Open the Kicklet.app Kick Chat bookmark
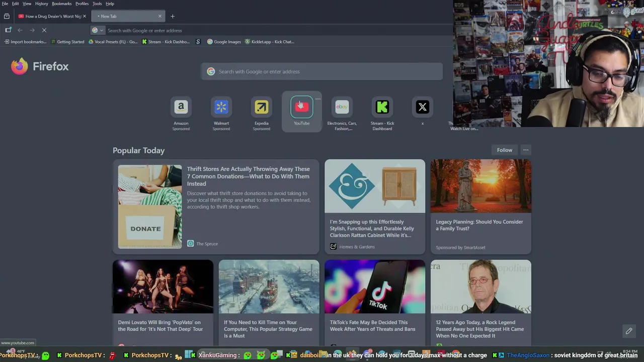Viewport: 644px width, 362px height. 269,42
